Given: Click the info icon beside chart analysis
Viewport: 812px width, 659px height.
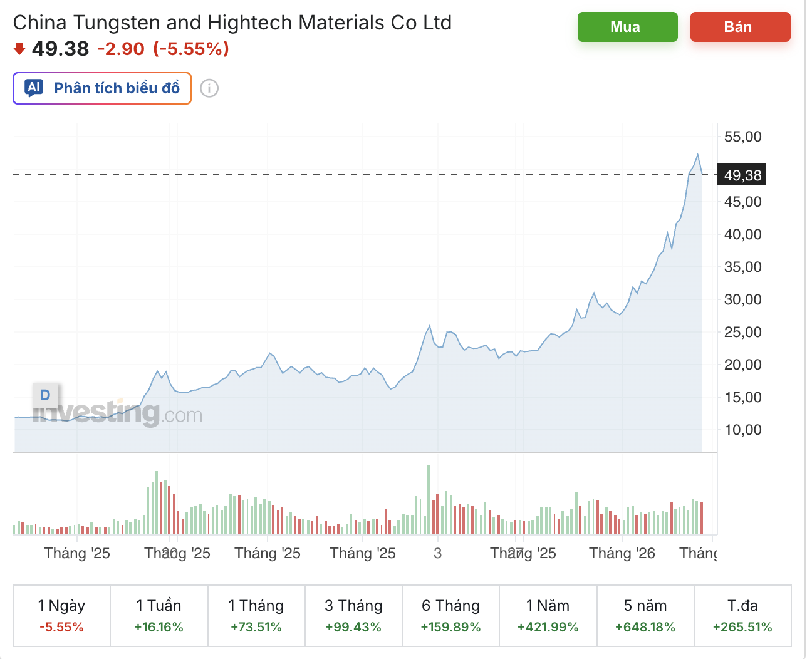Looking at the screenshot, I should pyautogui.click(x=209, y=88).
